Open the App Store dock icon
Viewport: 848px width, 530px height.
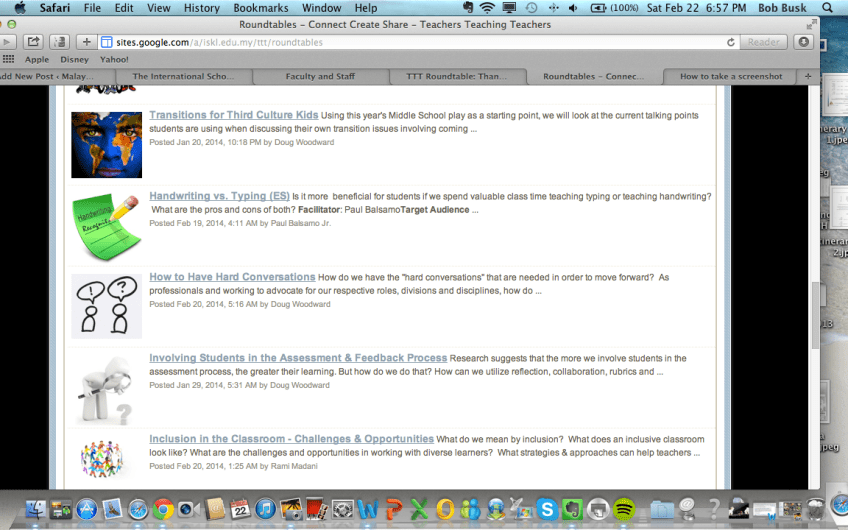[86, 510]
